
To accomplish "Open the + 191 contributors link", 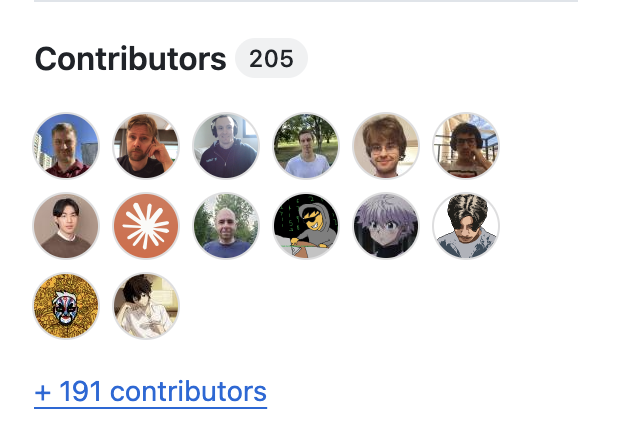I will click(x=151, y=392).
